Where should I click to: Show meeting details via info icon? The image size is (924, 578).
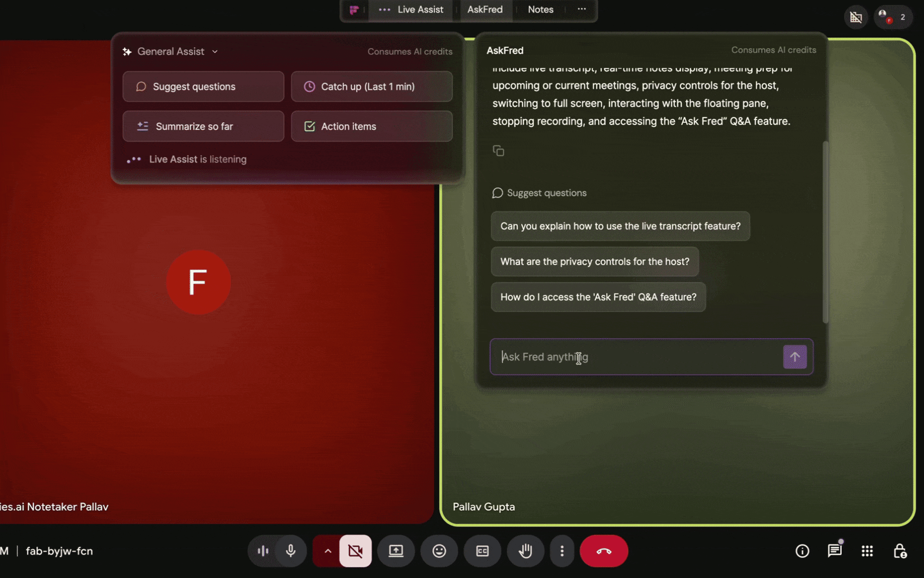coord(802,551)
